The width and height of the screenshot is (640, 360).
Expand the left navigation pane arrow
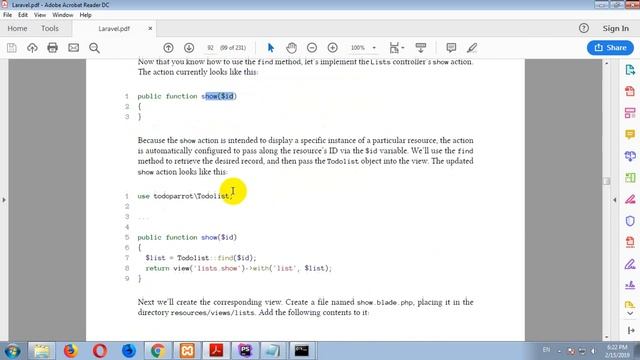coord(4,200)
